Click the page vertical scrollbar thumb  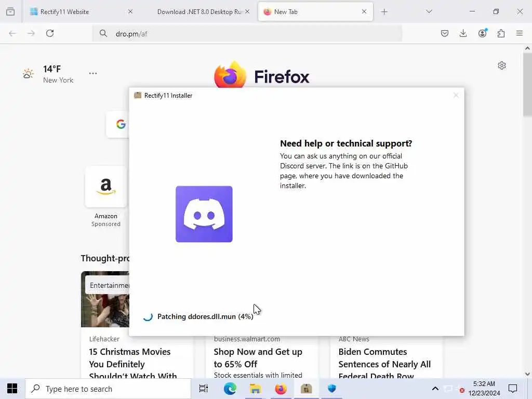tap(527, 85)
